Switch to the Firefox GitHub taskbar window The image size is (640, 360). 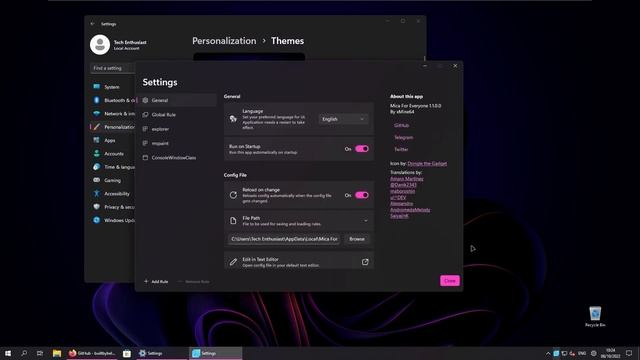[x=92, y=353]
